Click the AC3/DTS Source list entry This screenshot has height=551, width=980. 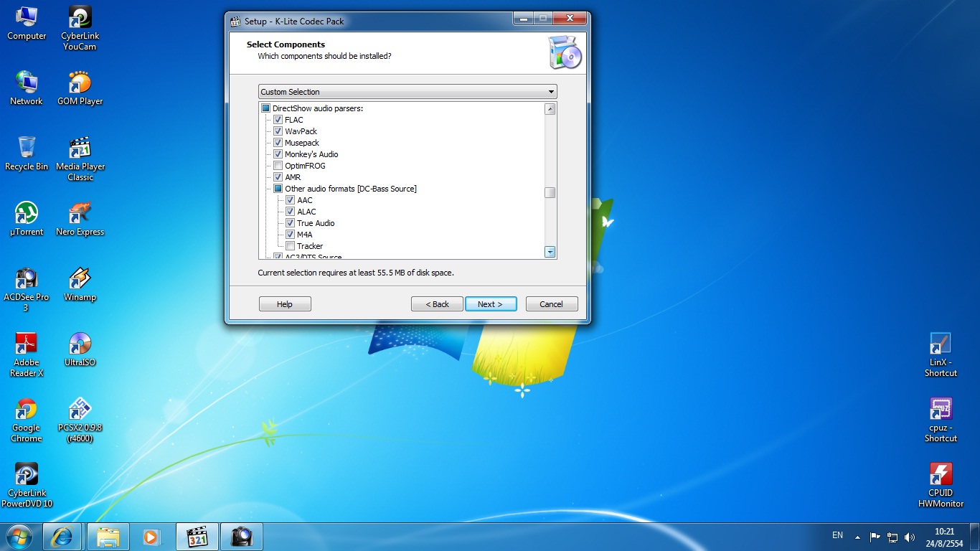[x=313, y=256]
